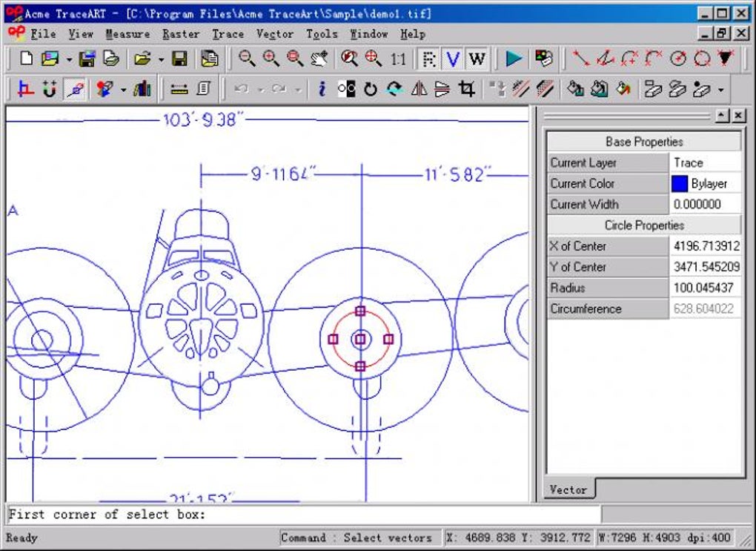Toggle the pressed select-vectors tool button
The width and height of the screenshot is (756, 551).
(x=75, y=89)
